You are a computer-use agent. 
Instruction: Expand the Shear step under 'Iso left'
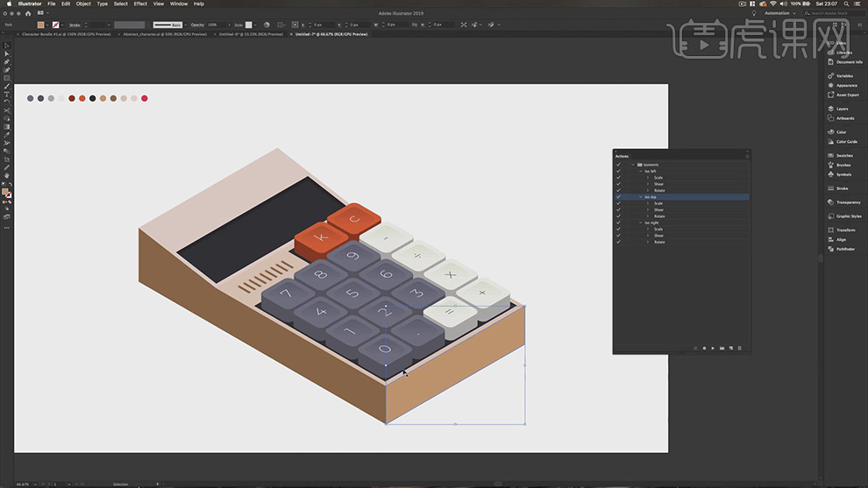(x=648, y=184)
